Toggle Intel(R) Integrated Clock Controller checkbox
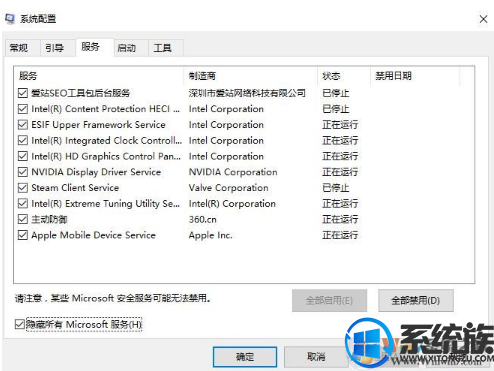 pos(23,140)
